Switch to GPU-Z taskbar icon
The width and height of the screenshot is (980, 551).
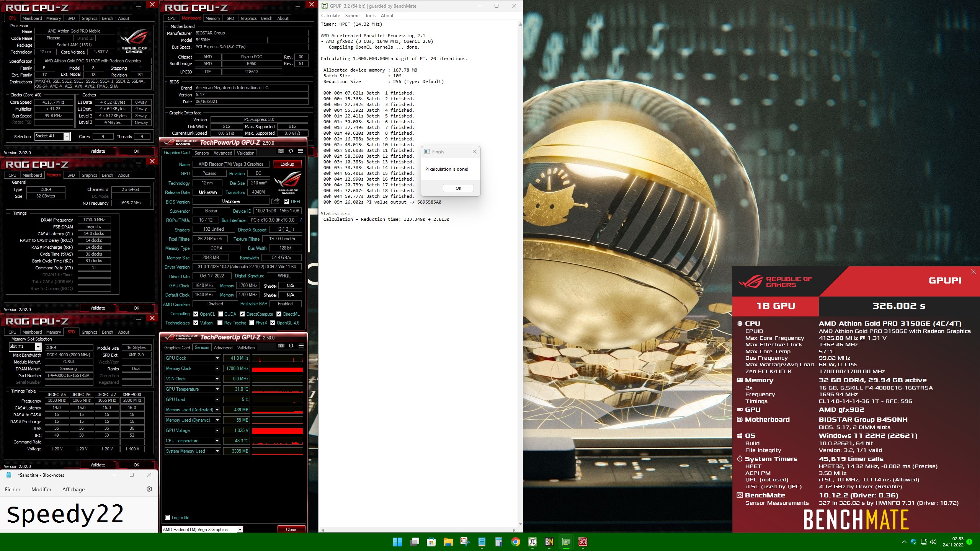click(566, 542)
